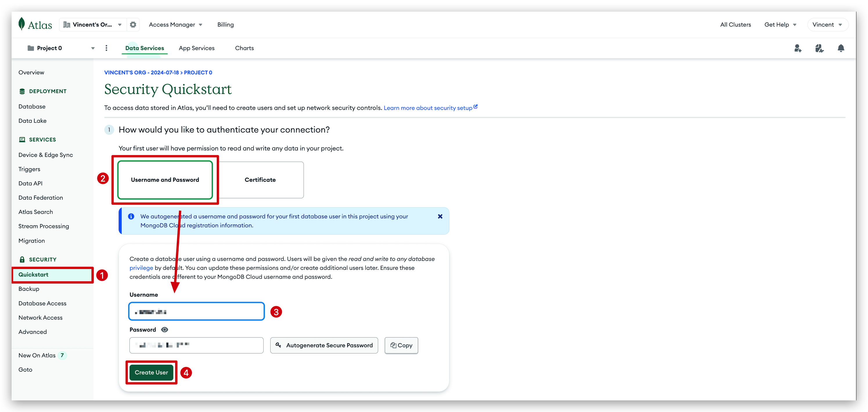The image size is (868, 412).
Task: Open the Get Help dropdown
Action: 780,25
